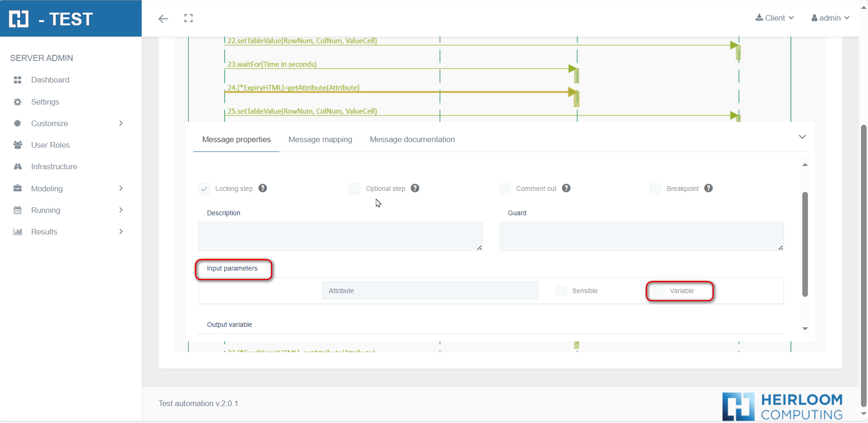Open the Message documentation tab
The width and height of the screenshot is (868, 423).
coord(412,139)
